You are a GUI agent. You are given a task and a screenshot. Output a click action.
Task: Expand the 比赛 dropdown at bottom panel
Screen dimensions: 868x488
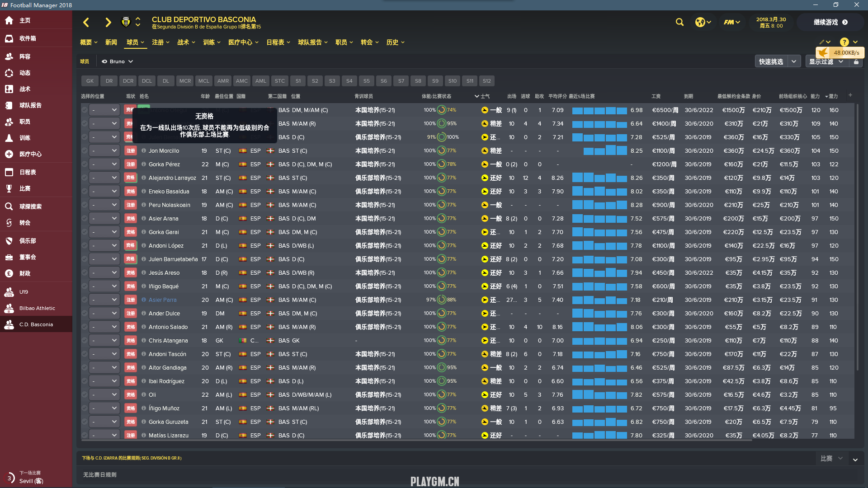coord(832,458)
